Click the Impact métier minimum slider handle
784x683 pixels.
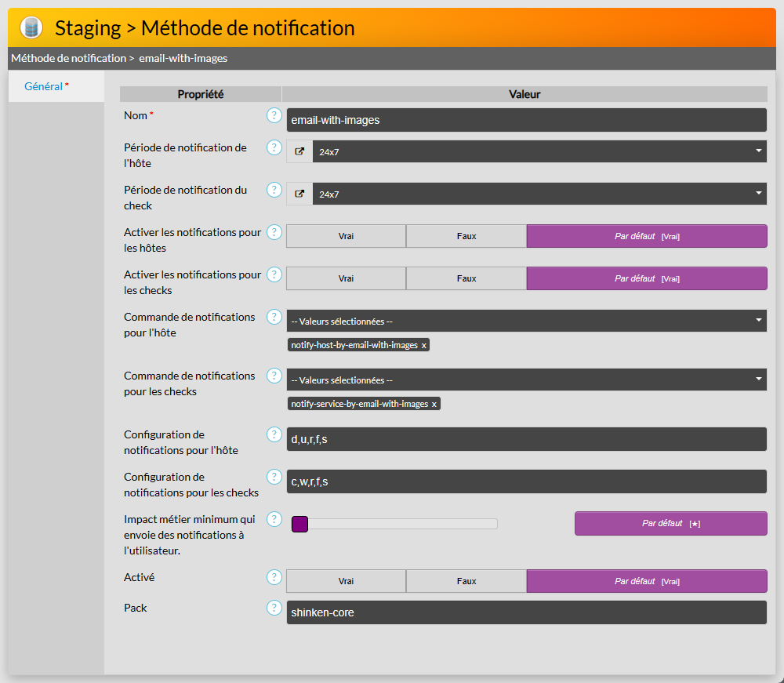click(299, 524)
